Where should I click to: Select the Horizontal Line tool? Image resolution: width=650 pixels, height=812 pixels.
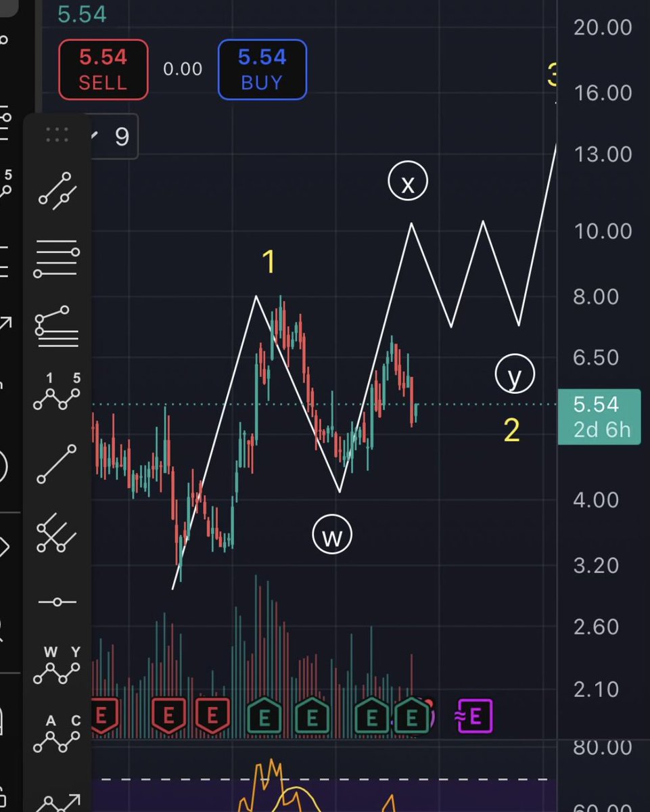tap(57, 602)
